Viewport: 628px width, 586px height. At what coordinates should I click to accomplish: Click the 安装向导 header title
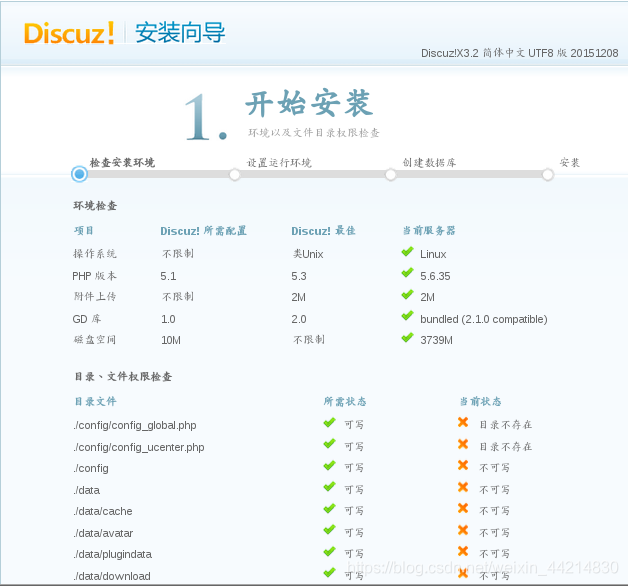pos(180,33)
